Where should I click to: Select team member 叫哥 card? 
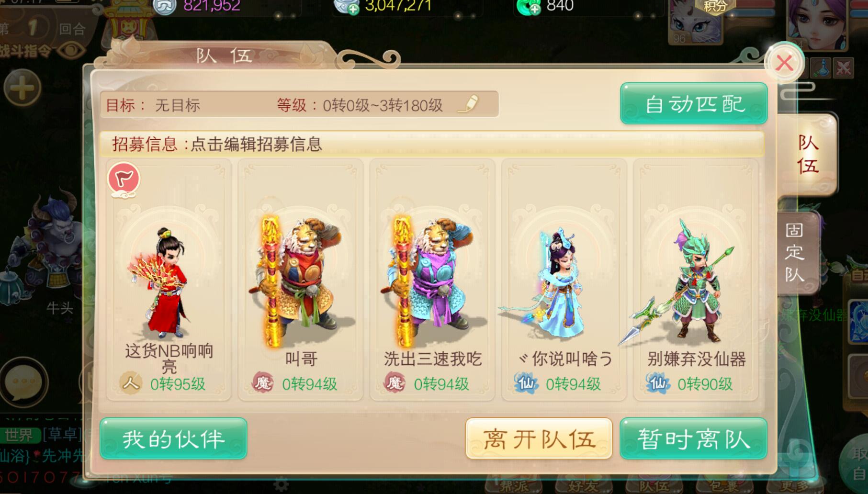tap(301, 280)
